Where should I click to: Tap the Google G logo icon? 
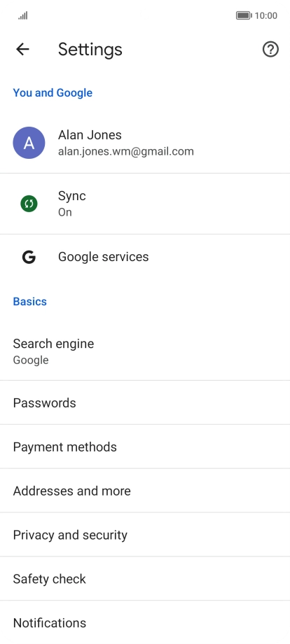click(x=29, y=257)
